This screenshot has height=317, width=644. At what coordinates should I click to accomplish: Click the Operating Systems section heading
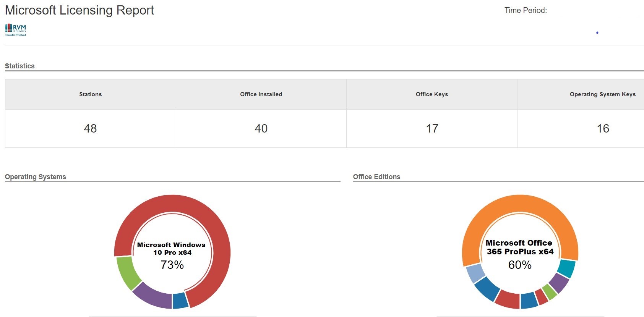click(x=36, y=177)
